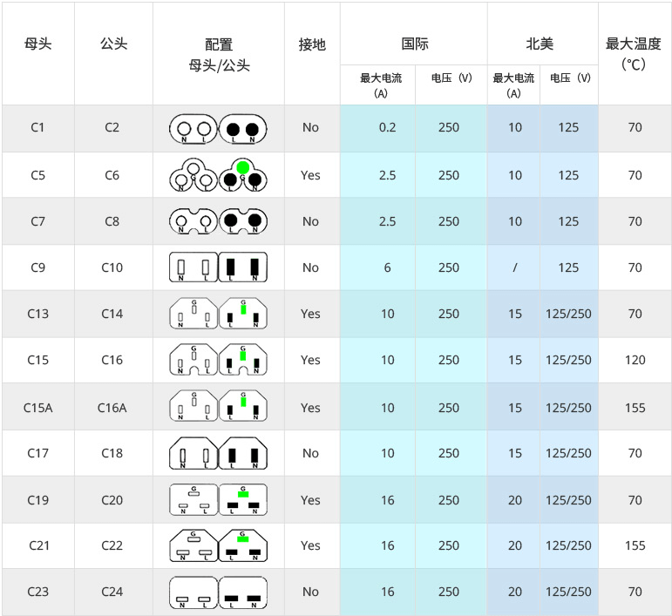This screenshot has height=616, width=672.
Task: Click the C1 cell
Action: coord(37,127)
